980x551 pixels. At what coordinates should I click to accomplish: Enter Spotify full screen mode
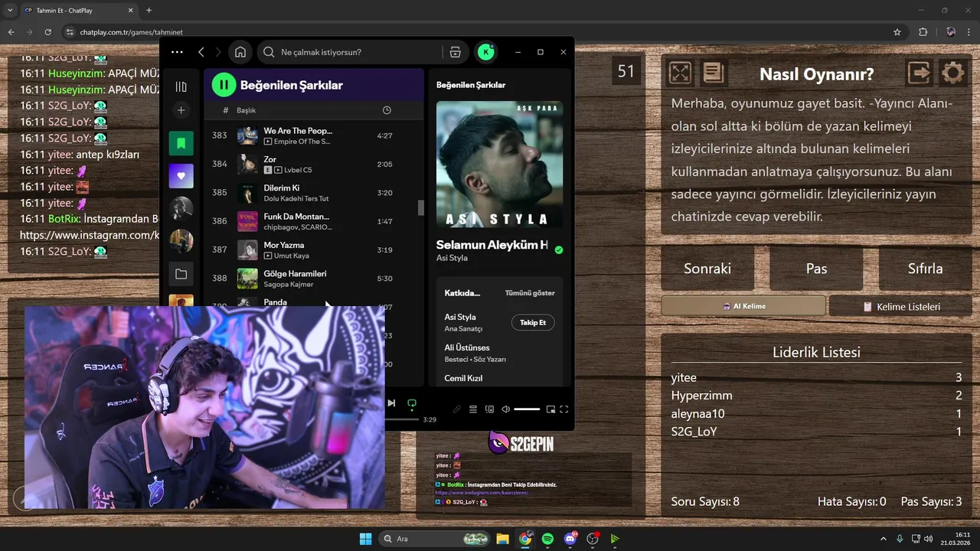click(x=564, y=409)
